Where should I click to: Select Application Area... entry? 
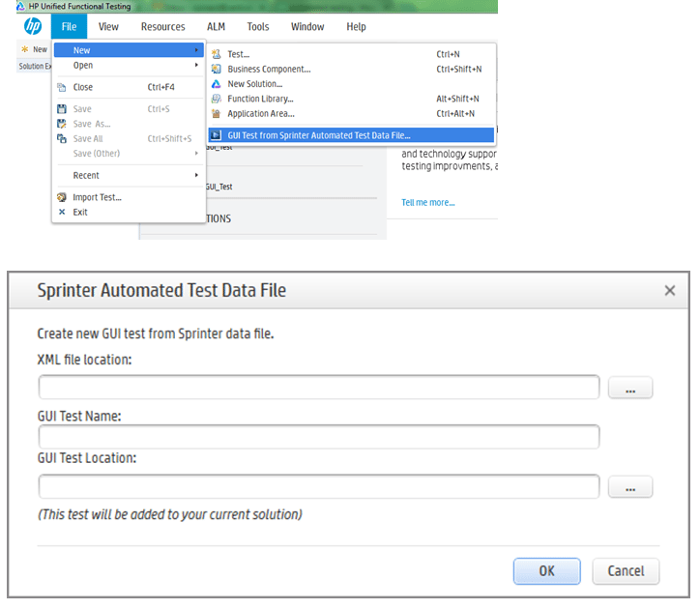352,113
